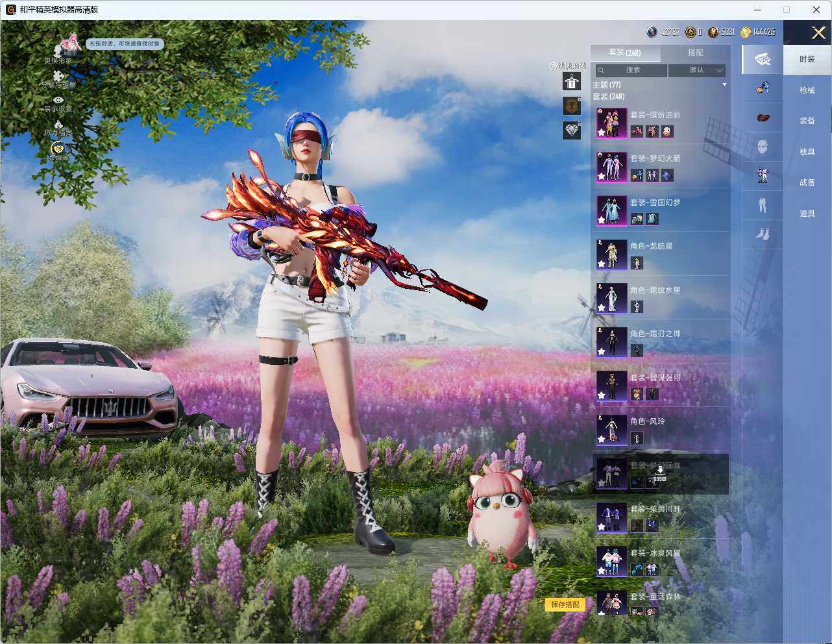Open the 默认 sort dropdown
The image size is (832, 644).
(697, 70)
